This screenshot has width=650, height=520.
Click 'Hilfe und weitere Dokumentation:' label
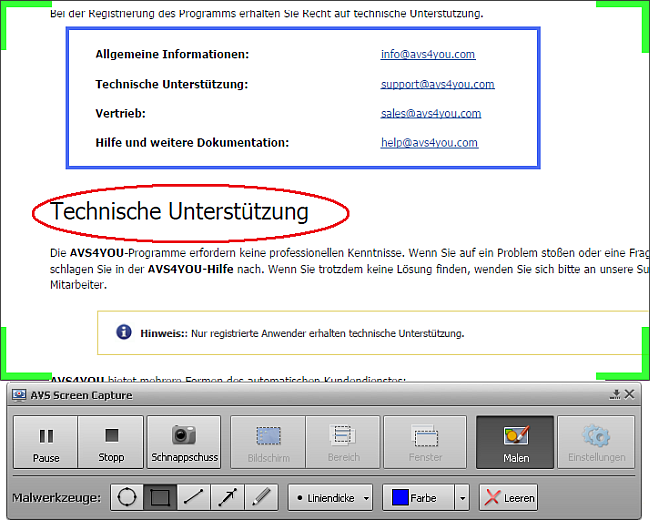click(x=192, y=143)
